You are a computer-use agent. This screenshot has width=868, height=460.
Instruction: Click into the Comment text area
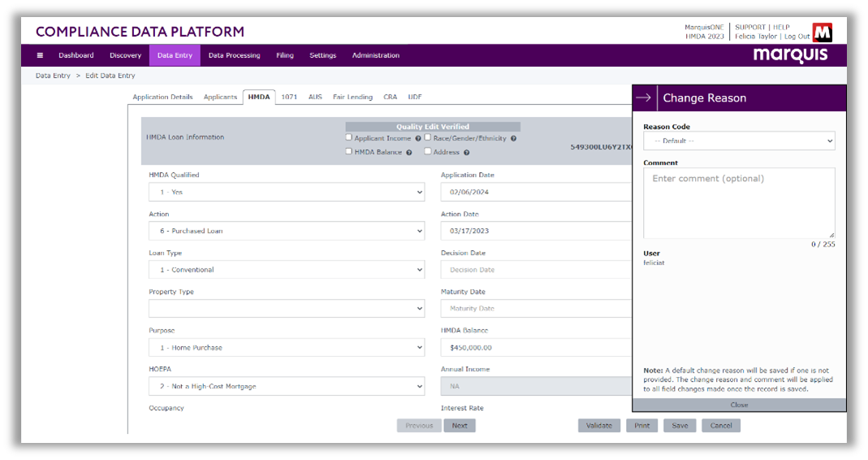tap(739, 203)
